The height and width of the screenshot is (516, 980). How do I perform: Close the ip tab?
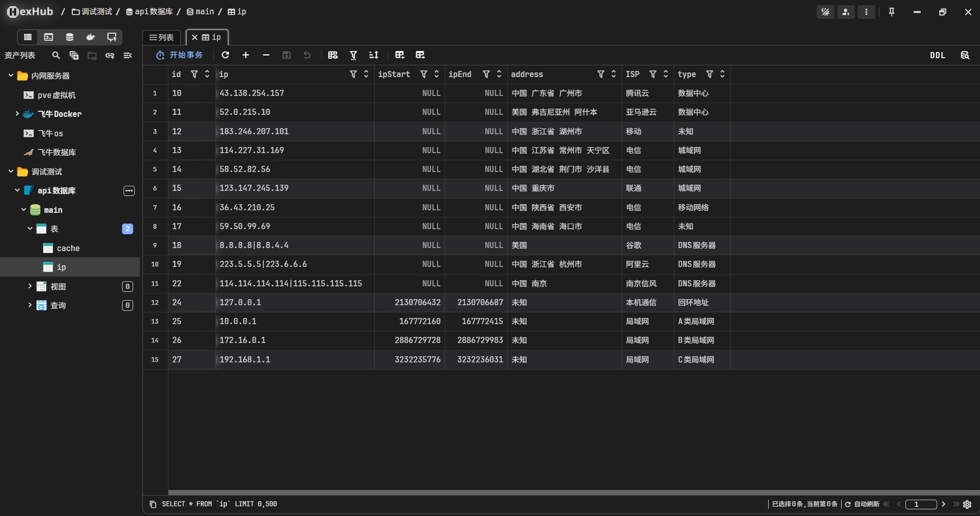[194, 37]
